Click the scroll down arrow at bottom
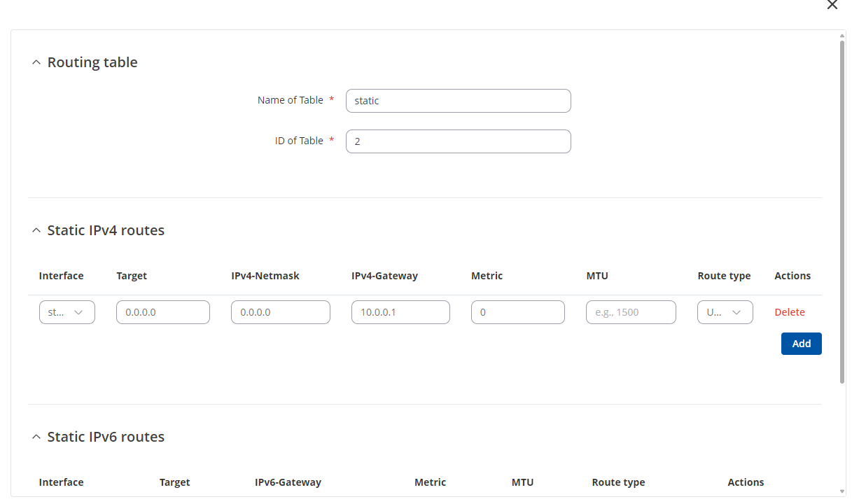 coord(841,491)
